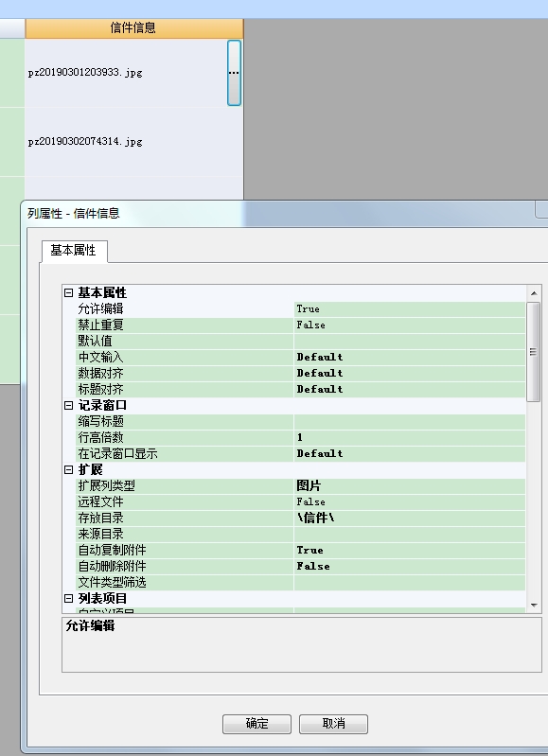
Task: Select the 自动删除附件 False value
Action: (x=410, y=566)
